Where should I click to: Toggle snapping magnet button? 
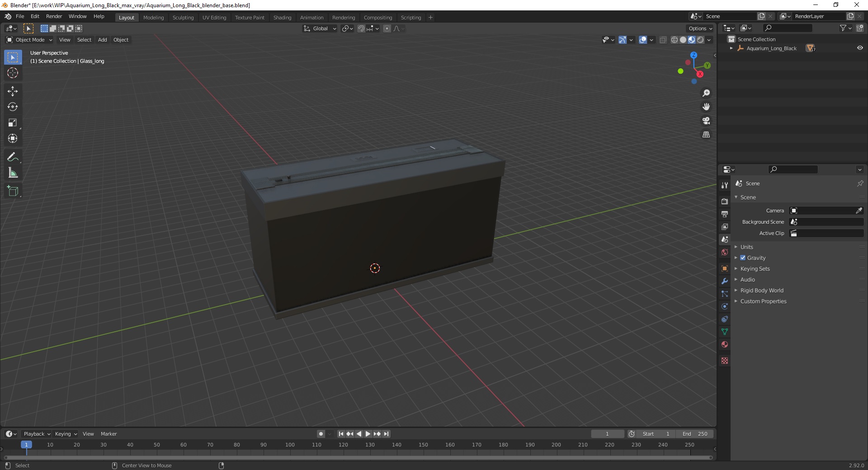(361, 28)
